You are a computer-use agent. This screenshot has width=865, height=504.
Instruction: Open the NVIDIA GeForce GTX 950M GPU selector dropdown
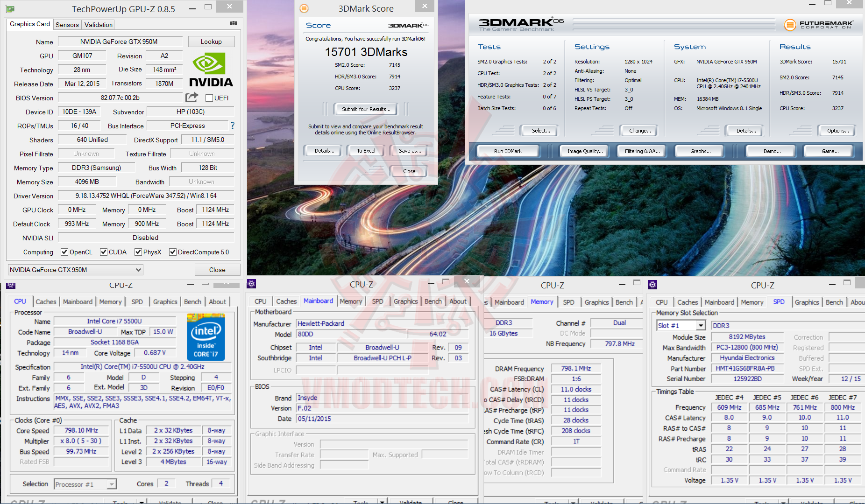(76, 270)
